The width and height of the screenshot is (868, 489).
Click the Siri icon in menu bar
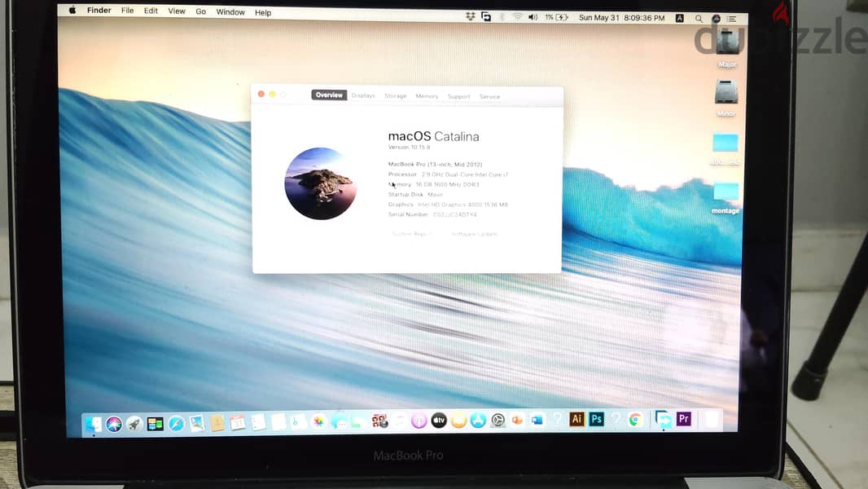[x=716, y=18]
